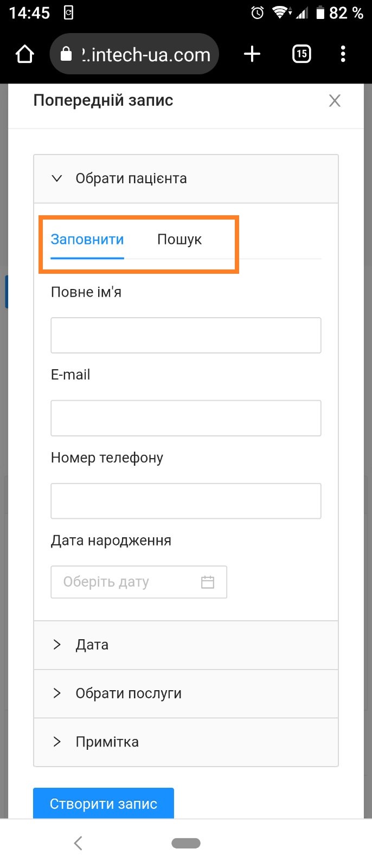Tap the intech-ua.com address bar

click(x=145, y=55)
